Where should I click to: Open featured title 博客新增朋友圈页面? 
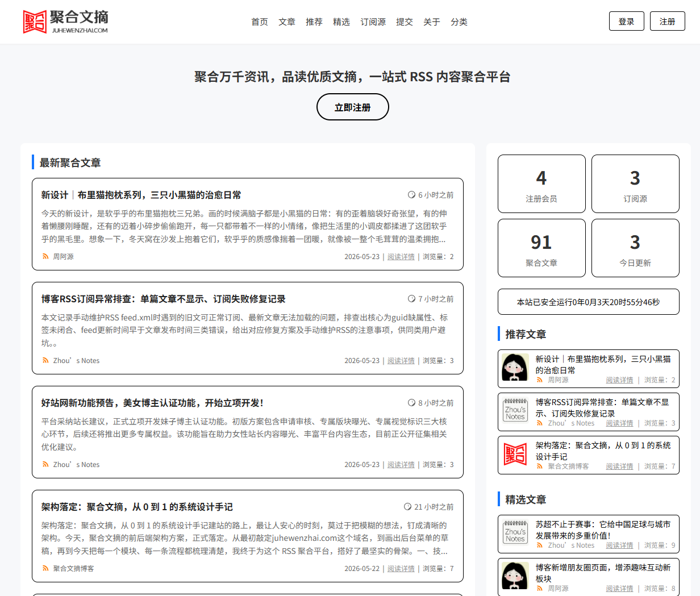[x=603, y=573]
